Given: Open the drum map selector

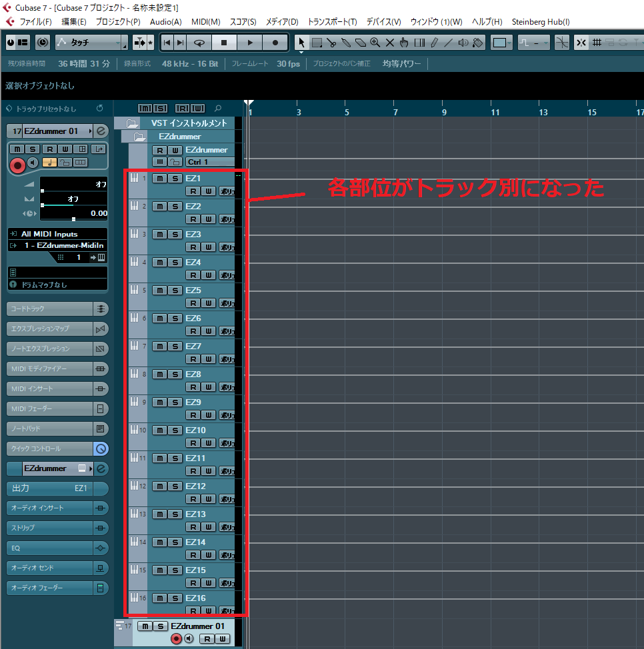Looking at the screenshot, I should 57,285.
